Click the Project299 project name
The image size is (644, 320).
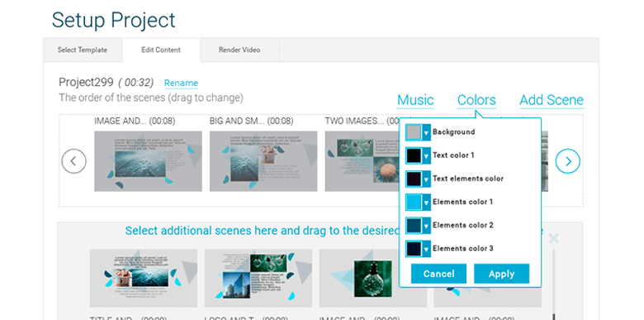coord(86,82)
